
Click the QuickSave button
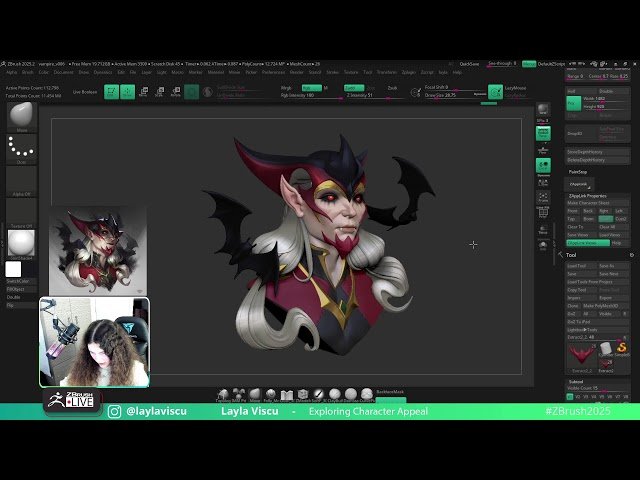coord(469,64)
